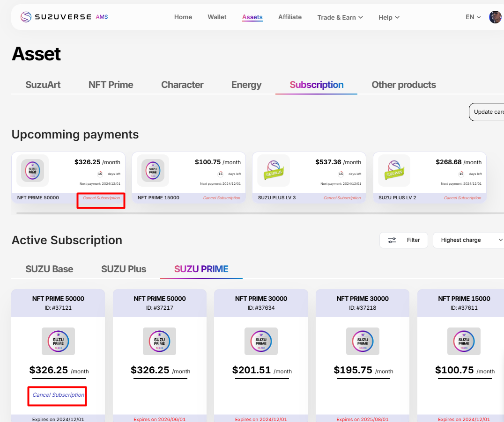Screen dimensions: 504x422
Task: Open the user profile avatar
Action: (495, 17)
